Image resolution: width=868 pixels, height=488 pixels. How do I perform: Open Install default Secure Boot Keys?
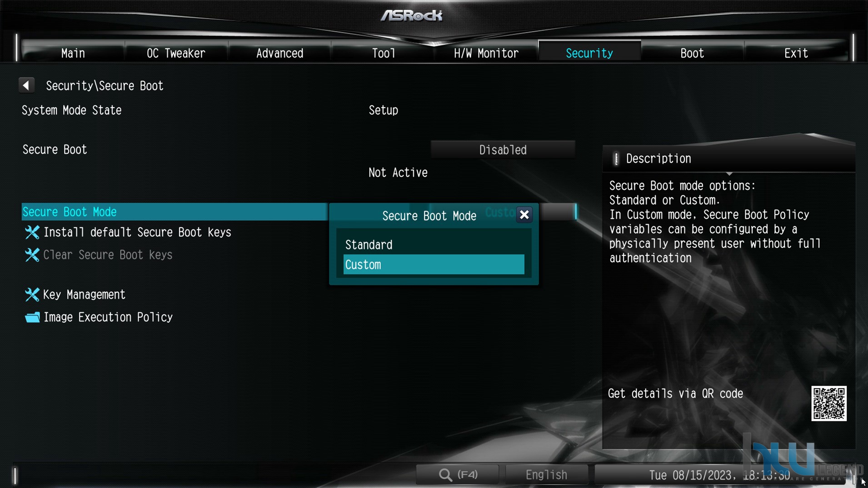click(x=137, y=232)
